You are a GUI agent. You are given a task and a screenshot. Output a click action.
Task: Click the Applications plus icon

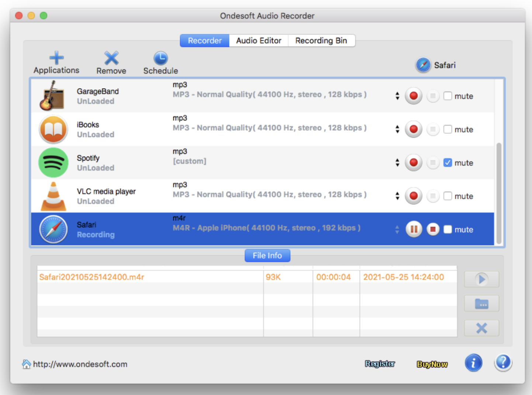click(x=56, y=58)
